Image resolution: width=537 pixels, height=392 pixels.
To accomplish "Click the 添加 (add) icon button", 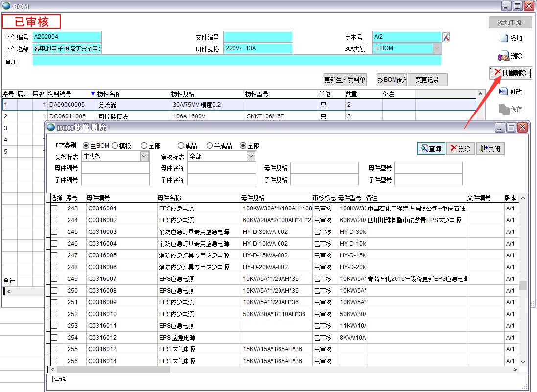I will click(x=511, y=38).
